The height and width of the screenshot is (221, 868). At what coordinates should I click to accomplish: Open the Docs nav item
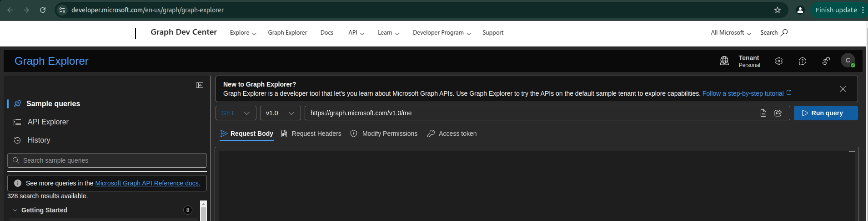[327, 33]
